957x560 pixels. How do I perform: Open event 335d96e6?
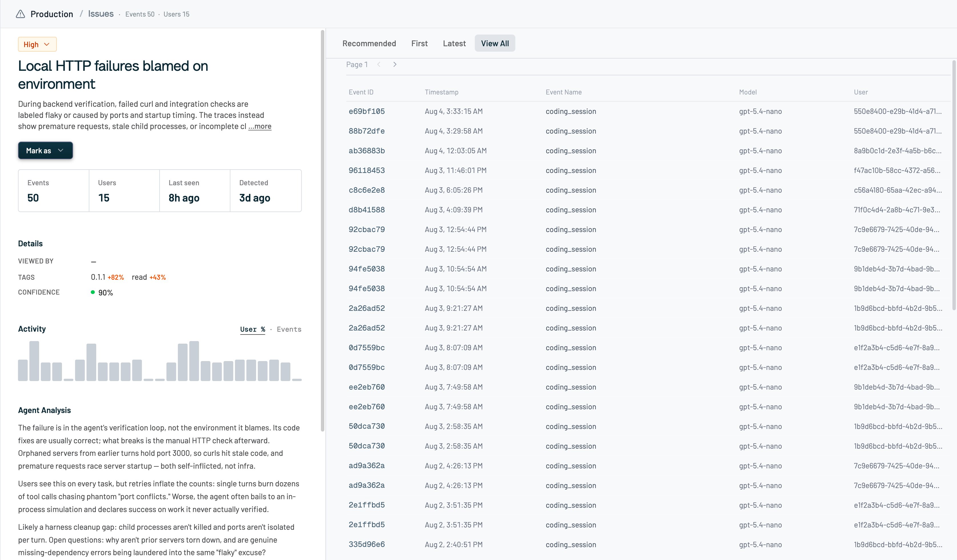pos(367,544)
